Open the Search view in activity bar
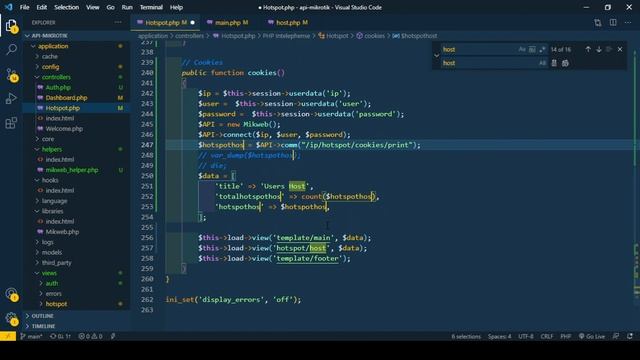The height and width of the screenshot is (360, 640). coord(11,49)
